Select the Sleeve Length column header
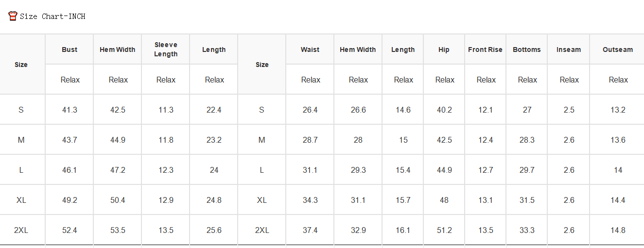The height and width of the screenshot is (248, 644). tap(166, 50)
